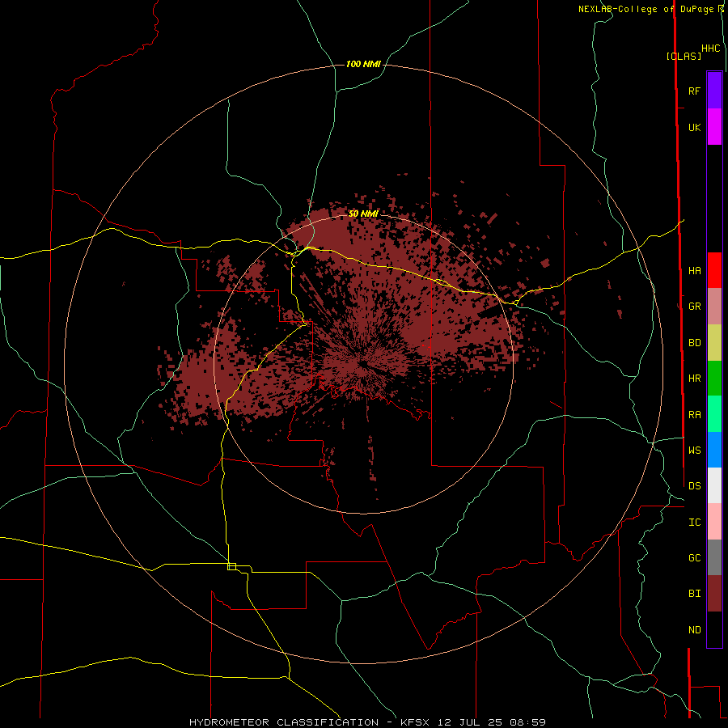Click the Hydrometeor Classification KFSX caption

(367, 722)
